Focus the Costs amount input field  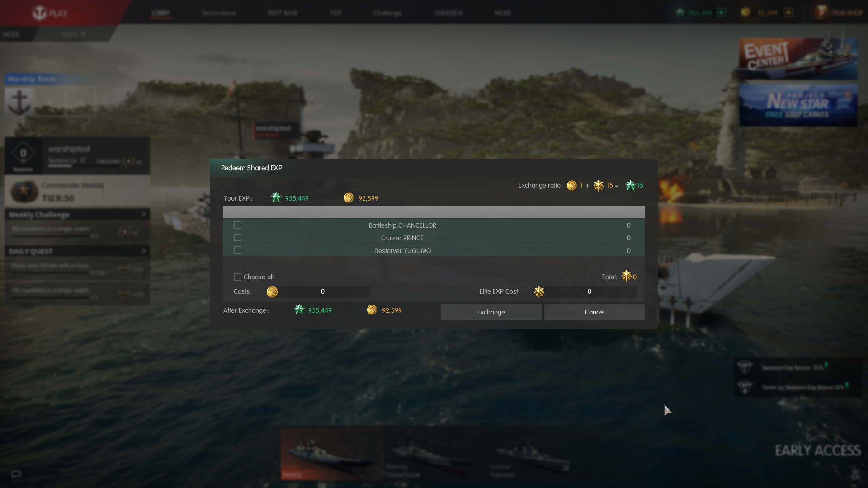(323, 291)
